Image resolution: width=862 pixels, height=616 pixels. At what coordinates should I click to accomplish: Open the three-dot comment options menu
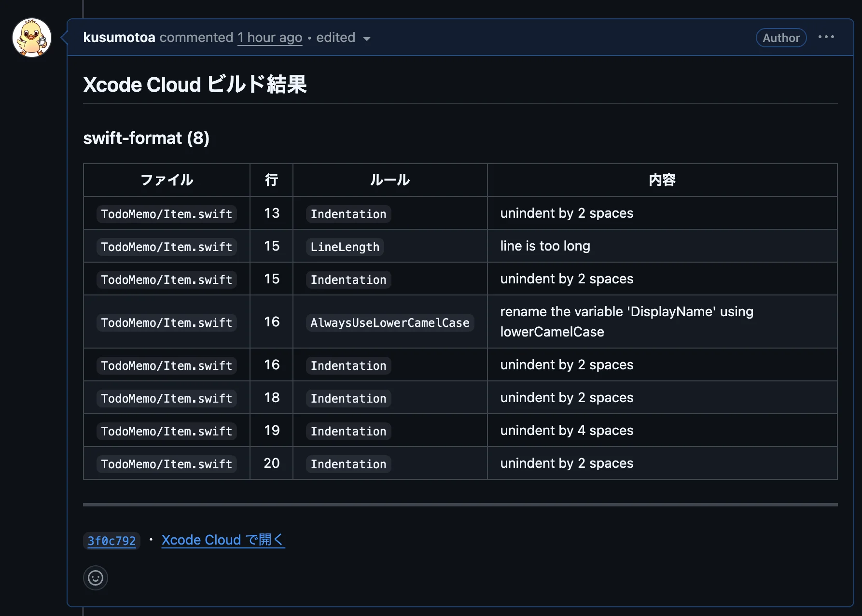(x=826, y=37)
